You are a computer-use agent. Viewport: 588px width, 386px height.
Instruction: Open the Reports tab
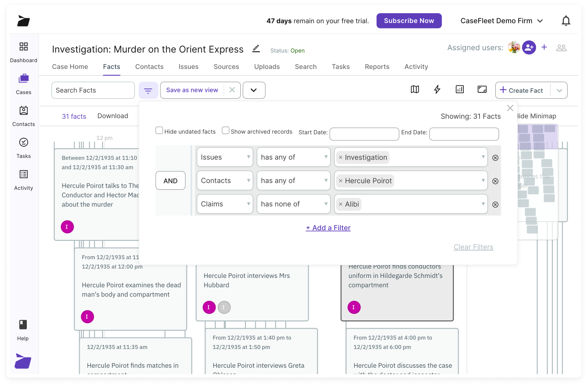pos(377,67)
